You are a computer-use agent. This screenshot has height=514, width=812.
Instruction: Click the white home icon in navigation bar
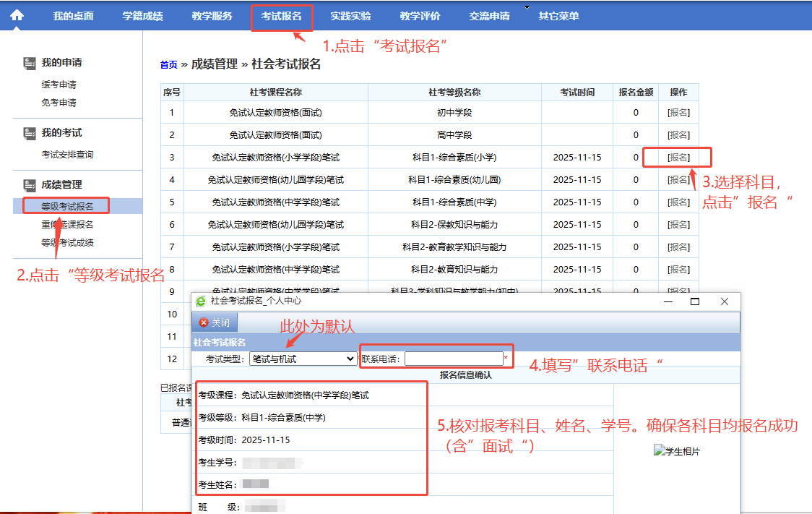[x=17, y=15]
